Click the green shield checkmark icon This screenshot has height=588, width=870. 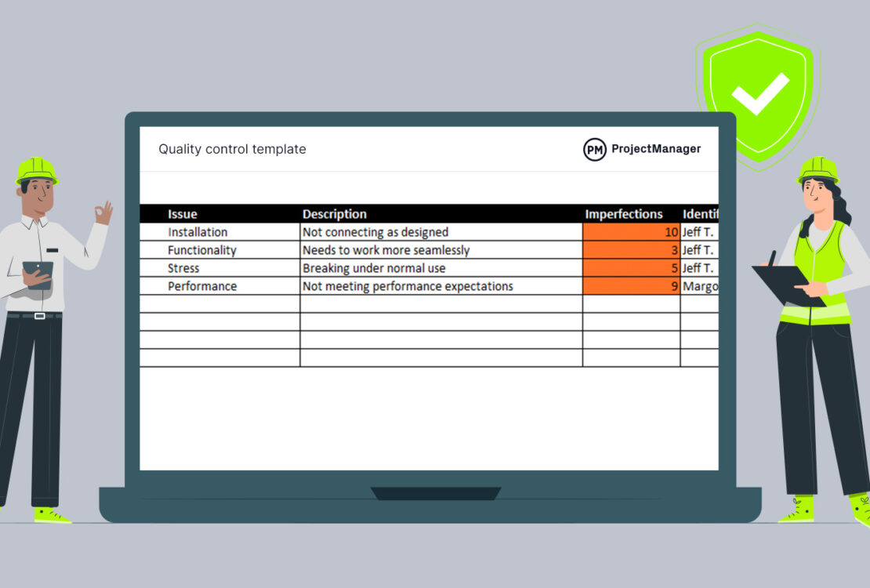pyautogui.click(x=757, y=94)
